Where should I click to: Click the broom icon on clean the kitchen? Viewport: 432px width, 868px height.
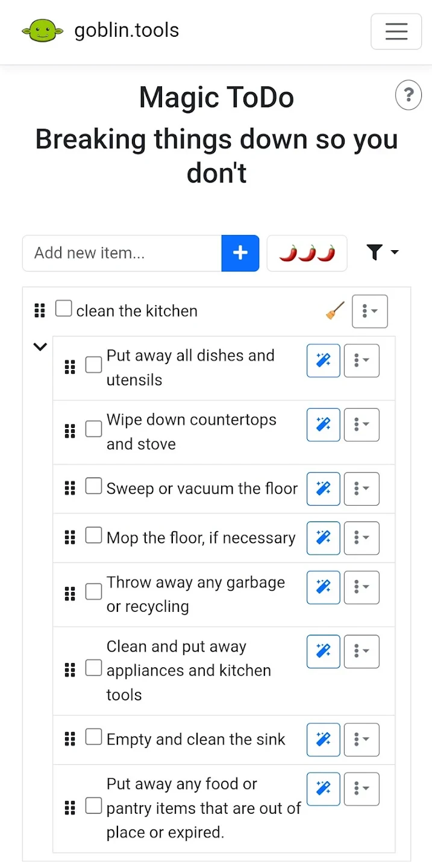[335, 311]
